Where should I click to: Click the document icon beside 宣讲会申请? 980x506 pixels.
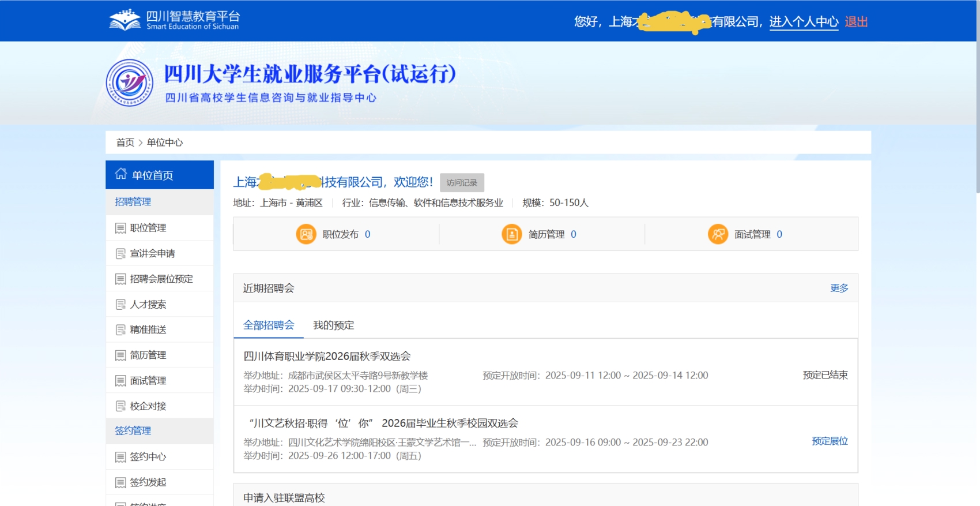120,253
